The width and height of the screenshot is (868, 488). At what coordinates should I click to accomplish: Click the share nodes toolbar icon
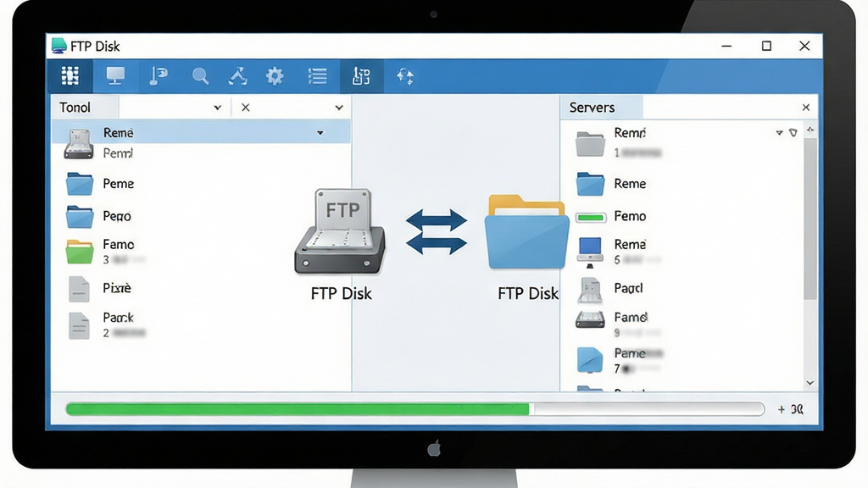coord(237,76)
